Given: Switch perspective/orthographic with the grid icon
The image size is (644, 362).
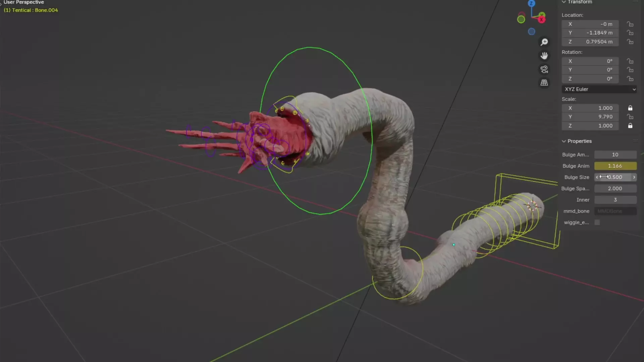Looking at the screenshot, I should coord(544,82).
